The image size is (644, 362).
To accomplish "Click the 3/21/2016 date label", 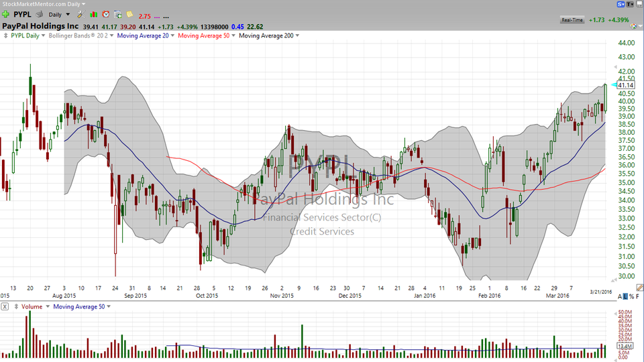I will pyautogui.click(x=601, y=292).
